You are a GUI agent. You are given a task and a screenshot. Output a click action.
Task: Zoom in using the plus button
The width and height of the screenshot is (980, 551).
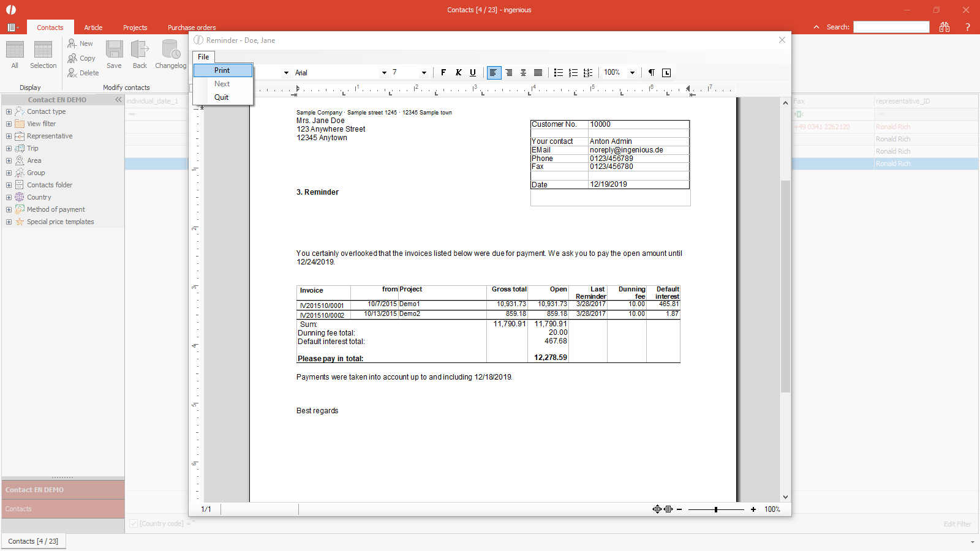point(753,509)
